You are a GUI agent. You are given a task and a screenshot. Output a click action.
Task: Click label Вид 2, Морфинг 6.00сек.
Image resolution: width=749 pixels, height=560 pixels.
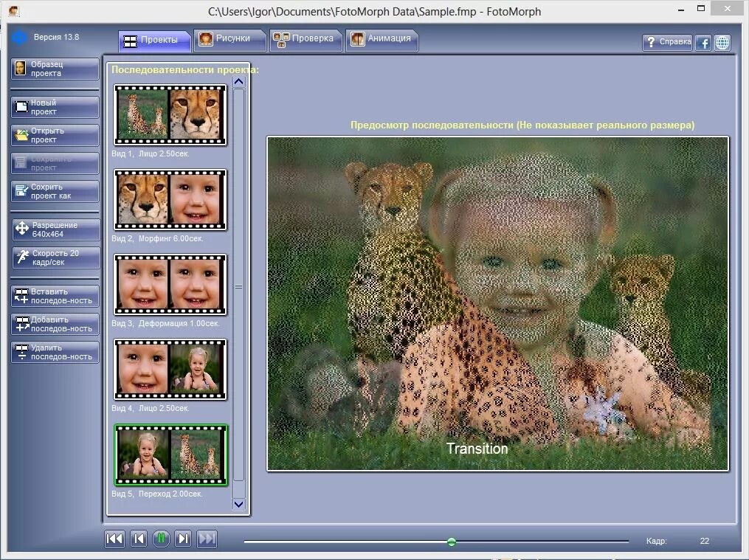click(x=157, y=238)
